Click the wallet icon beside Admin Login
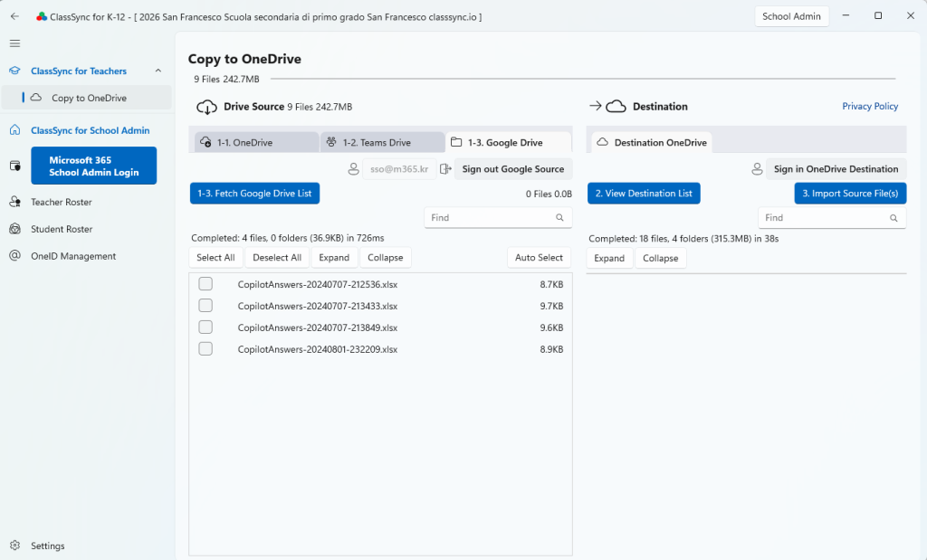The image size is (927, 560). tap(15, 166)
